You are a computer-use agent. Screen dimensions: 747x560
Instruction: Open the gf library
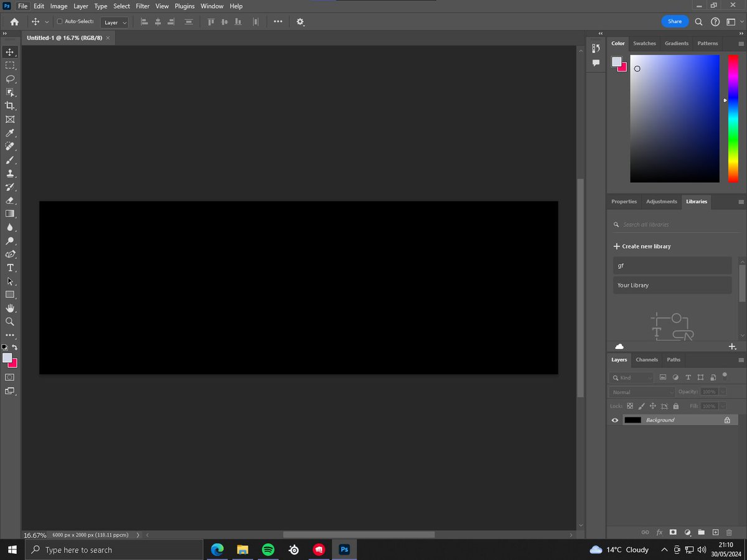(x=672, y=266)
